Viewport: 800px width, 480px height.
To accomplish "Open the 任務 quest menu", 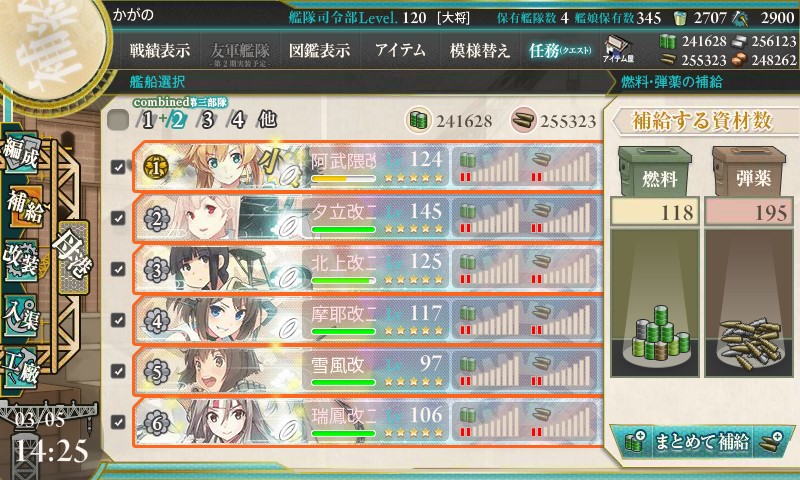I will tap(560, 50).
